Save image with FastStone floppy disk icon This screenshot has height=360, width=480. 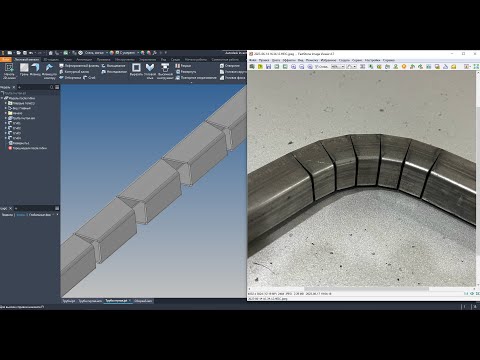(268, 67)
